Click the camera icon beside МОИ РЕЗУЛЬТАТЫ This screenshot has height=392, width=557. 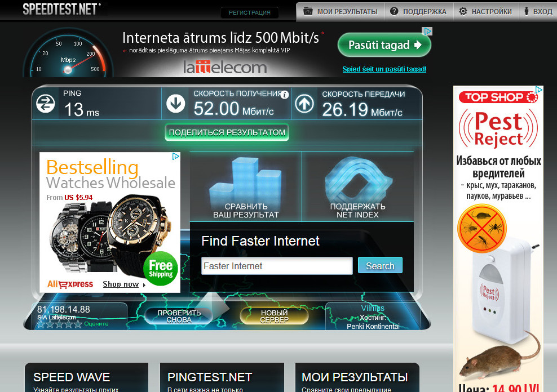pos(308,11)
